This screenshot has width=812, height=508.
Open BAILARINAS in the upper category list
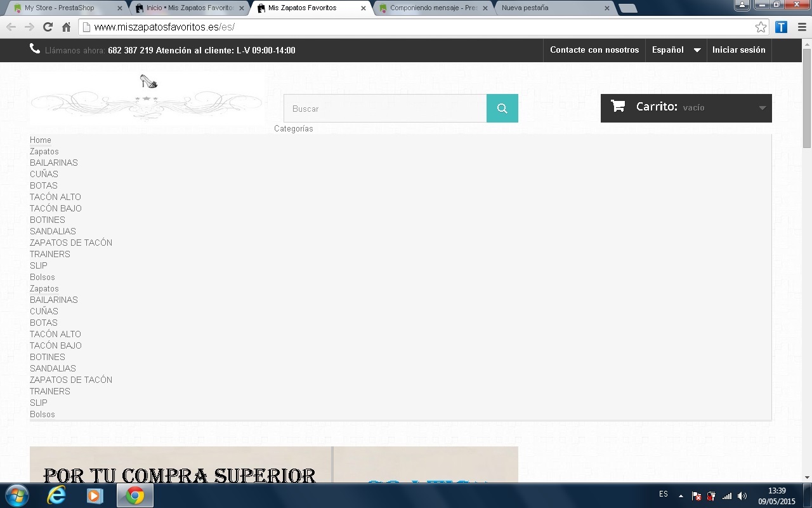click(54, 163)
